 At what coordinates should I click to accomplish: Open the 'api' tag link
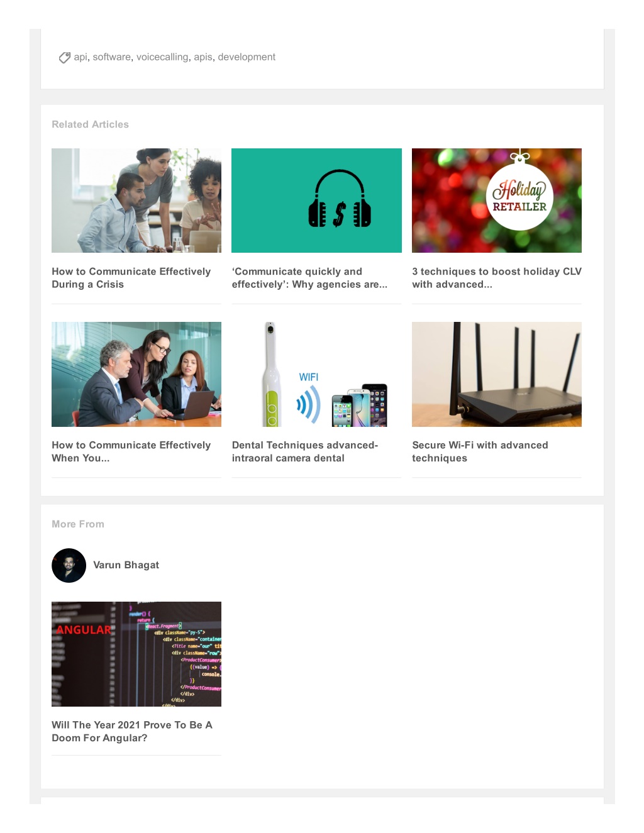click(80, 57)
